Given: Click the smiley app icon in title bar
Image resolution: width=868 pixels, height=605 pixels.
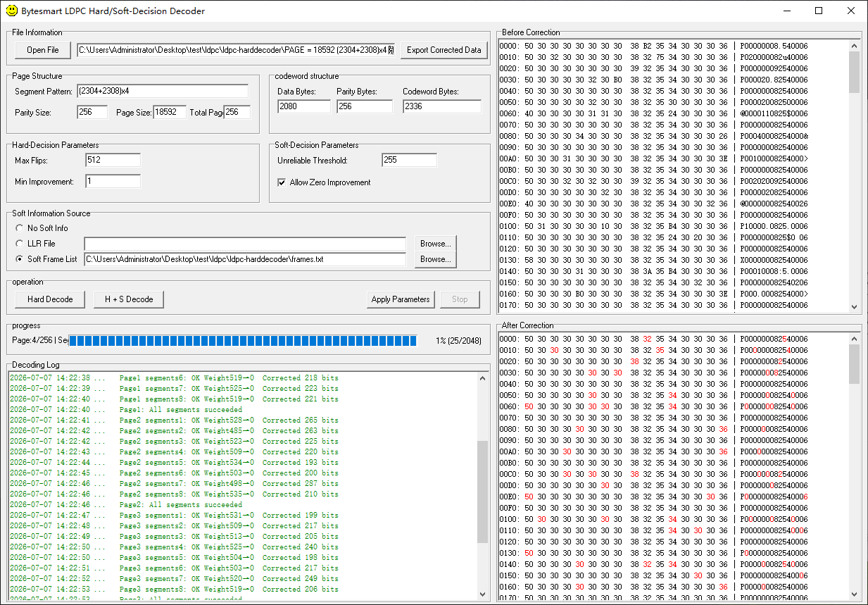Looking at the screenshot, I should click(x=11, y=11).
